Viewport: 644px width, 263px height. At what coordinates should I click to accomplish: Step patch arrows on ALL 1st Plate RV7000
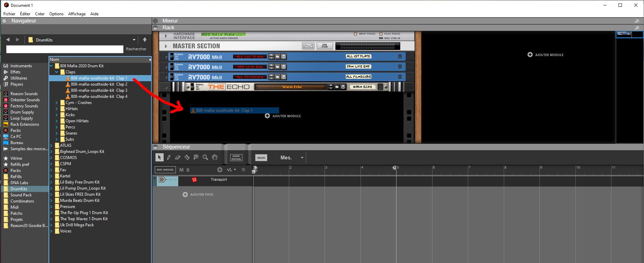click(x=271, y=56)
